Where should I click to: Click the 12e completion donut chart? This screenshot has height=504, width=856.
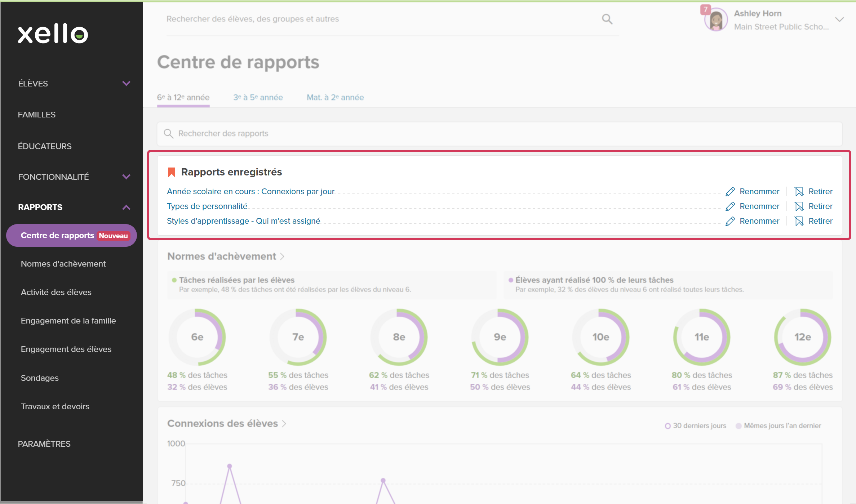coord(803,337)
